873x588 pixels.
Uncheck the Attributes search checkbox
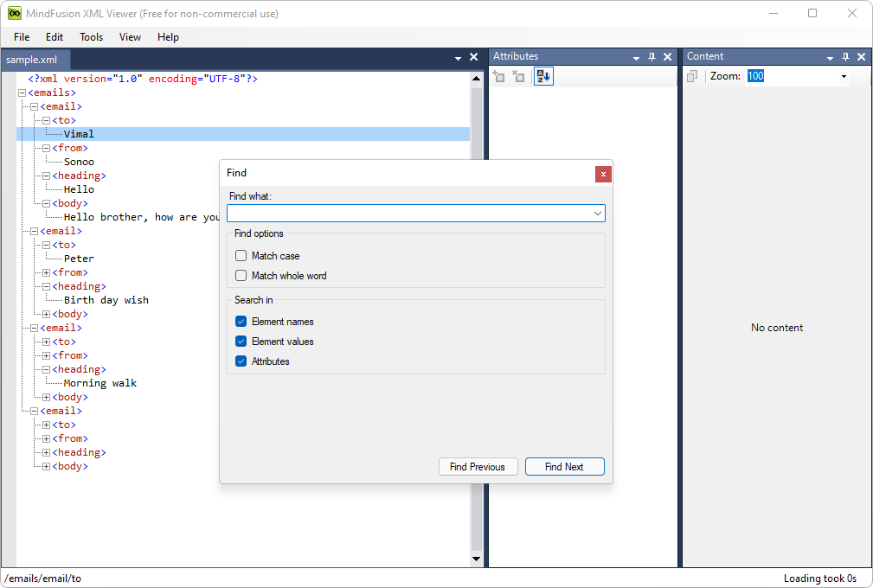241,361
